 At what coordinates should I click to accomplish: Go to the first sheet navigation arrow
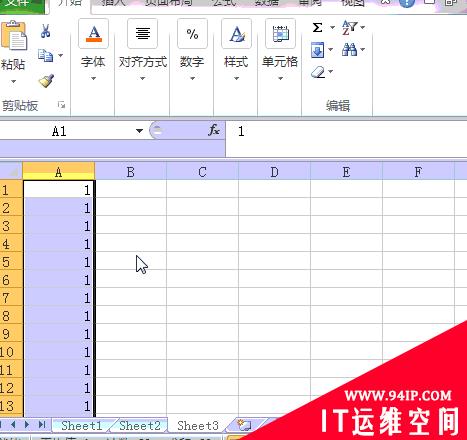[x=1, y=425]
